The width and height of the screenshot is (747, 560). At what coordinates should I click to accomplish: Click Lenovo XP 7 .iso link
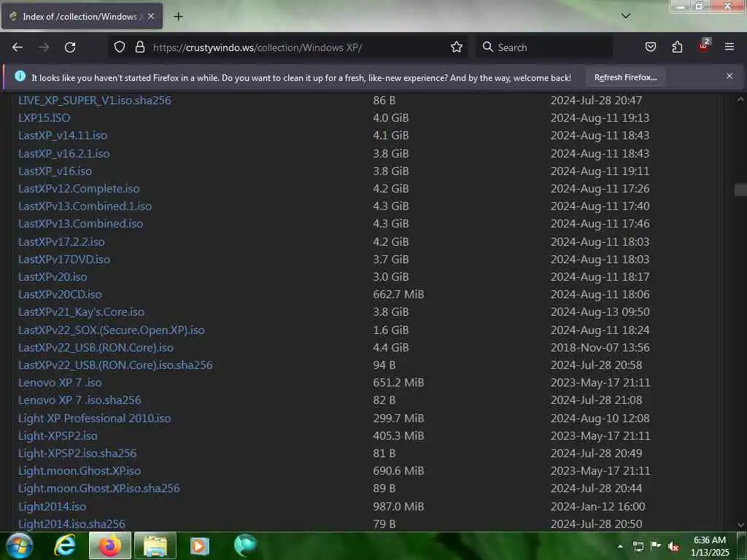click(x=60, y=382)
